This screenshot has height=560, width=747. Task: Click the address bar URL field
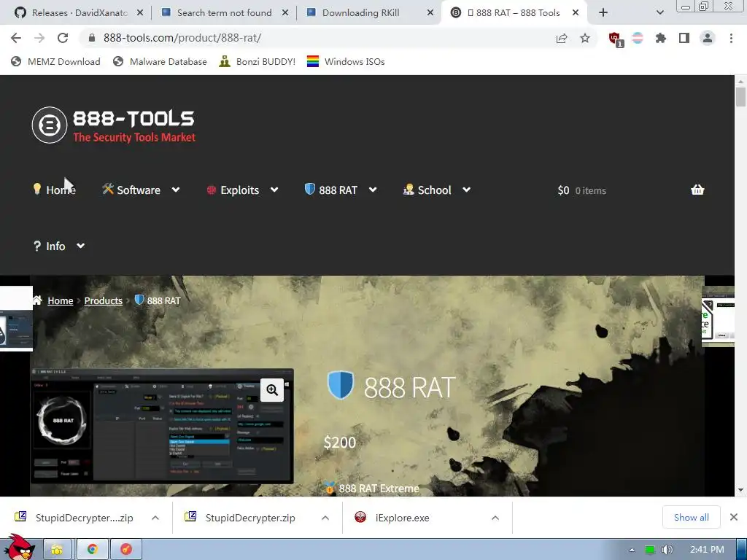click(x=314, y=38)
